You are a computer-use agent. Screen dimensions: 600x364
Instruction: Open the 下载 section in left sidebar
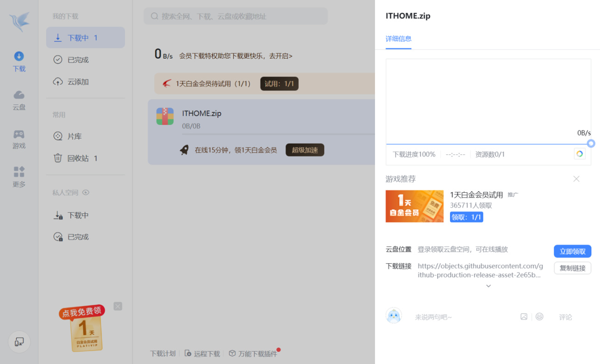point(19,62)
